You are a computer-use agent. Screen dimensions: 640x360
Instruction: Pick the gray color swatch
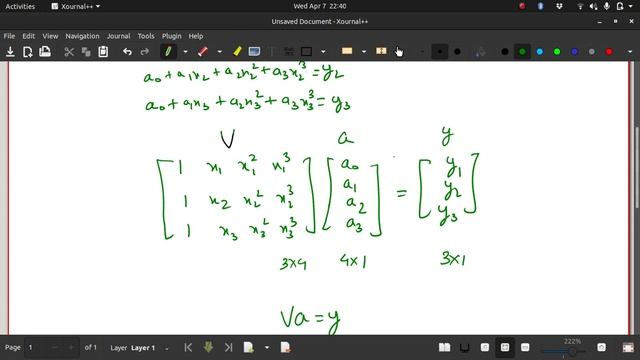pyautogui.click(x=592, y=52)
